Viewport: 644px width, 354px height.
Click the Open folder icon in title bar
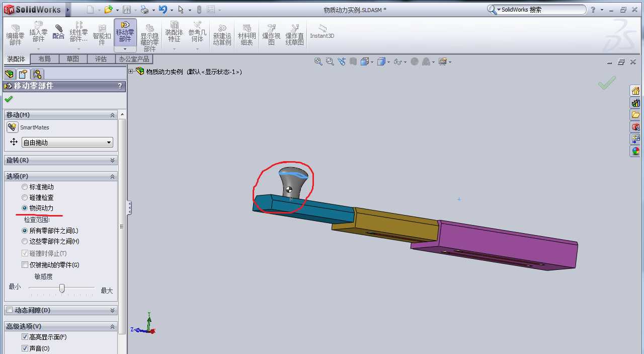click(108, 10)
